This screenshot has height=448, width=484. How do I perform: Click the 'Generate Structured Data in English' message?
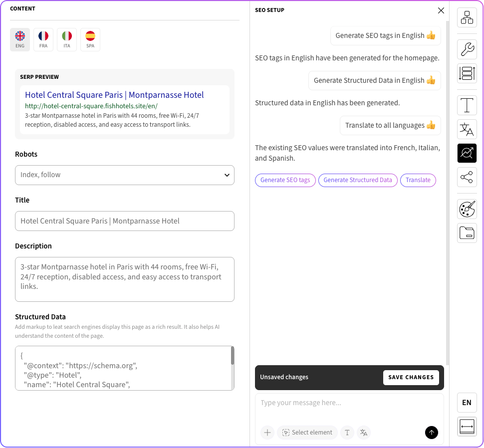(375, 80)
